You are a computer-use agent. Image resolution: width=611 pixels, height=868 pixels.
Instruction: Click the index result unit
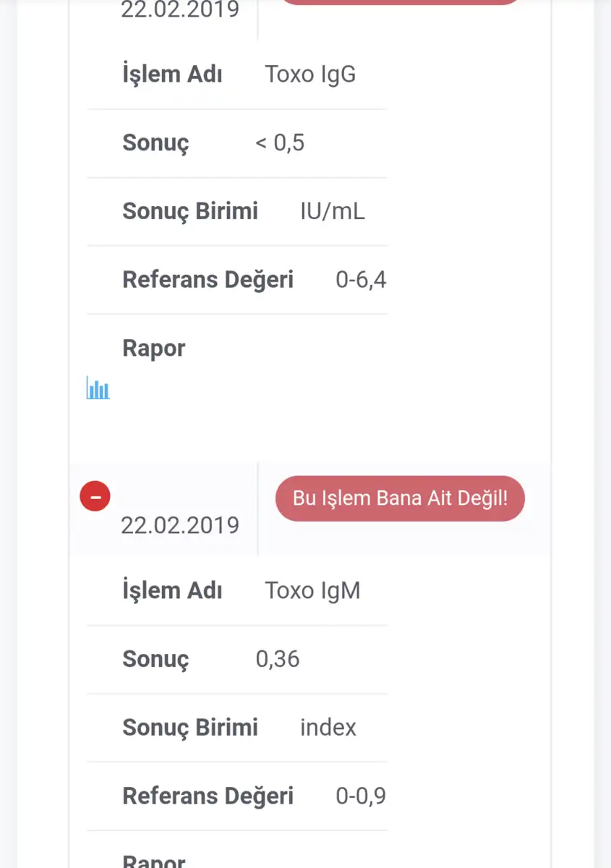(x=328, y=727)
